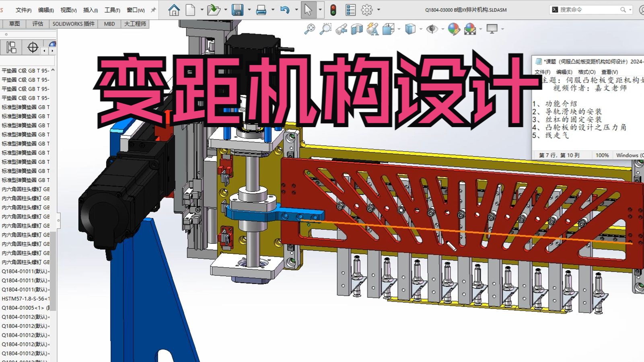This screenshot has height=362, width=644.
Task: Expand the Options gear dropdown arrow
Action: click(x=379, y=10)
